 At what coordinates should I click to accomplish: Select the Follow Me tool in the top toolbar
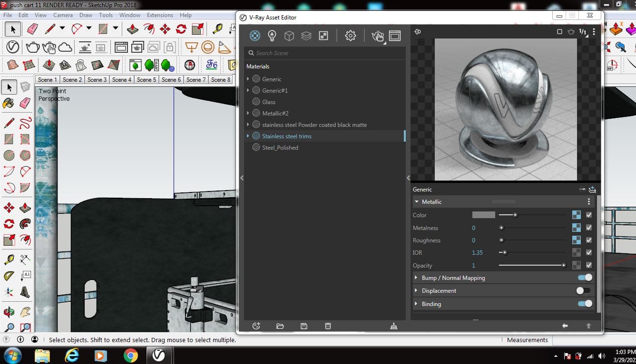coord(149,29)
